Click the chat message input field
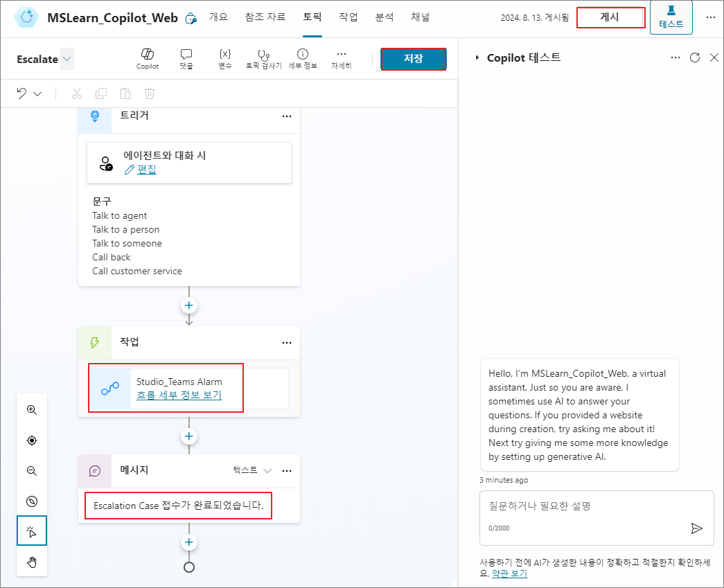 click(597, 518)
